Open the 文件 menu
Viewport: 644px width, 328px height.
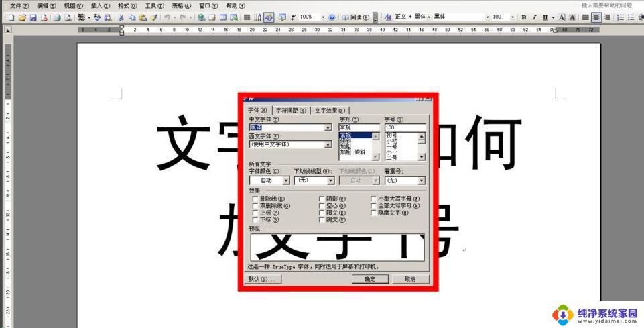click(19, 6)
